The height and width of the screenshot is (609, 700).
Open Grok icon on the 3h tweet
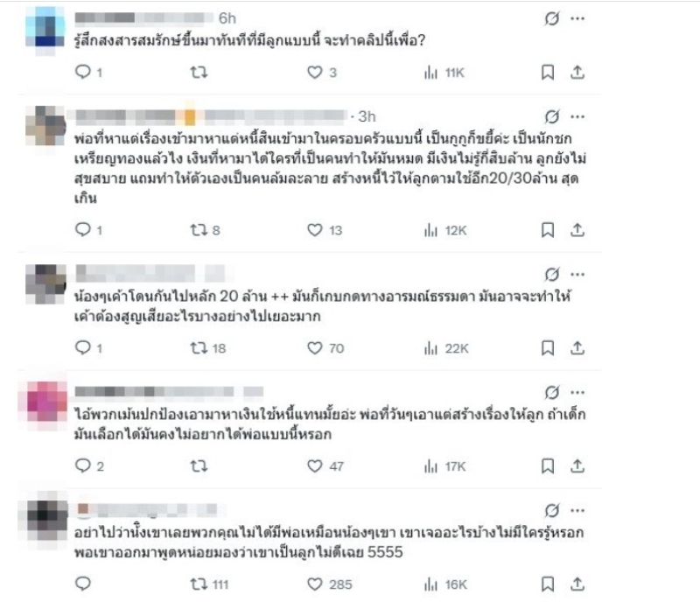tap(552, 117)
